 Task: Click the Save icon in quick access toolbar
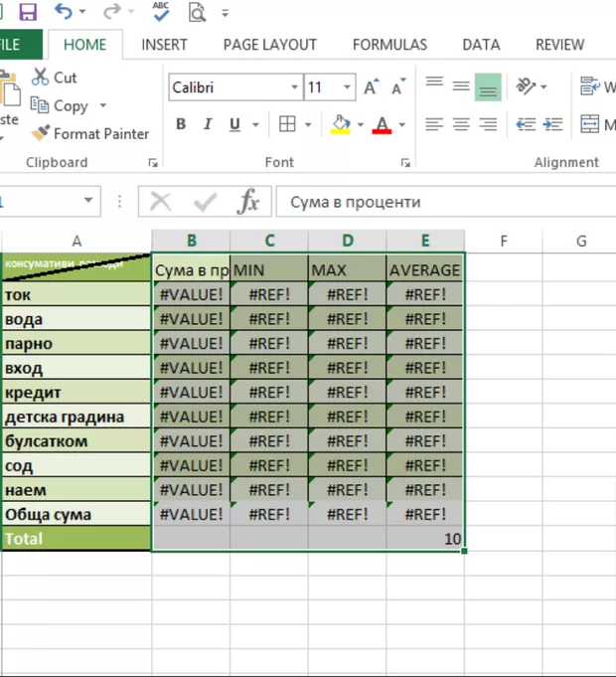pos(27,13)
